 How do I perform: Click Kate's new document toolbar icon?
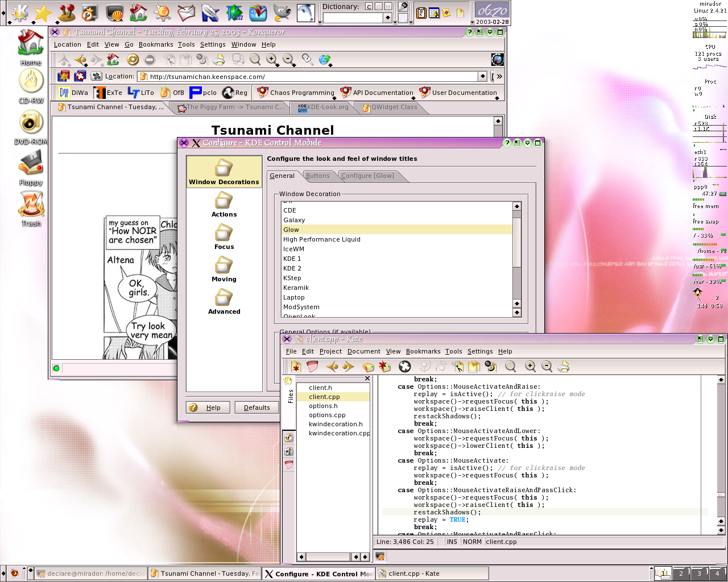(296, 367)
